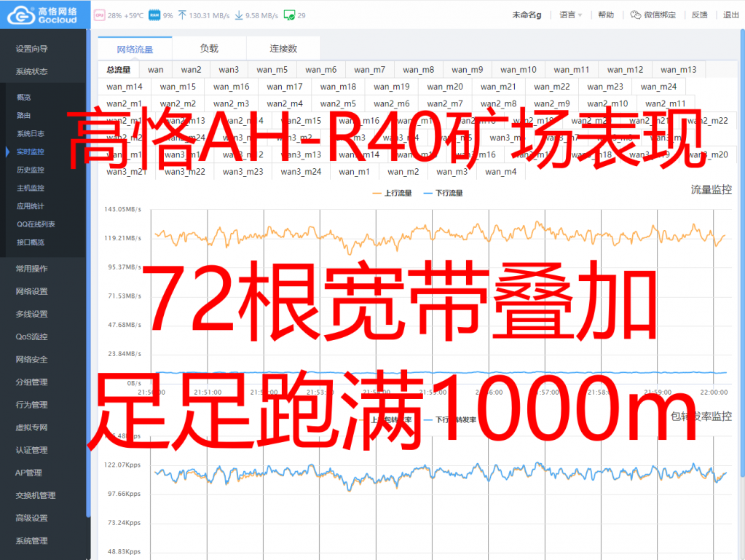Select the wan interface tab
The height and width of the screenshot is (560, 745).
155,70
